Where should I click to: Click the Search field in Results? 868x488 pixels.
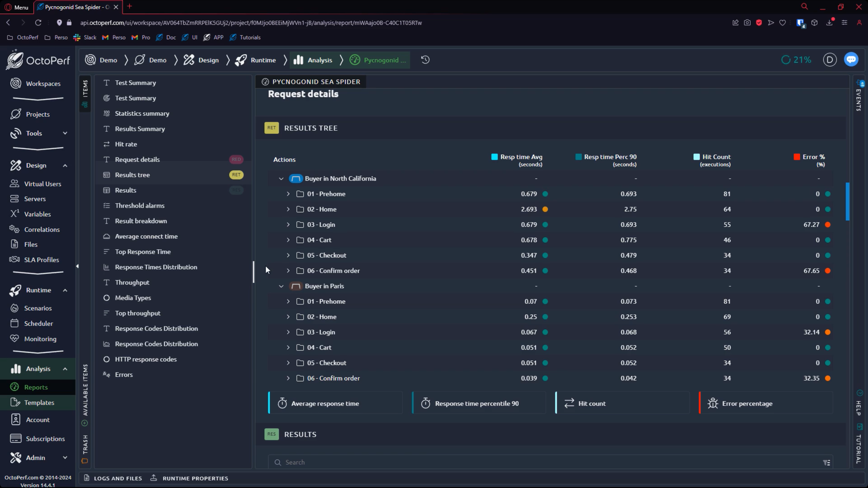pyautogui.click(x=550, y=462)
